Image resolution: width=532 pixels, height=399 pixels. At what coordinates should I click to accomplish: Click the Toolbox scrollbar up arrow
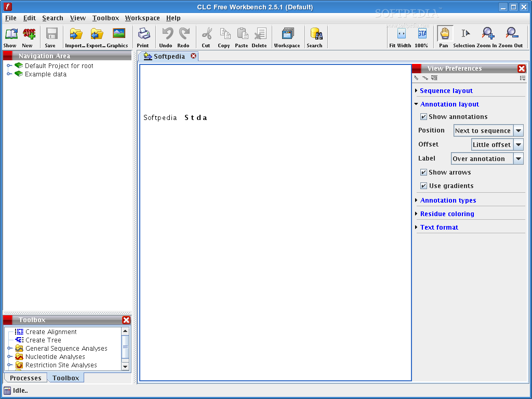(125, 331)
